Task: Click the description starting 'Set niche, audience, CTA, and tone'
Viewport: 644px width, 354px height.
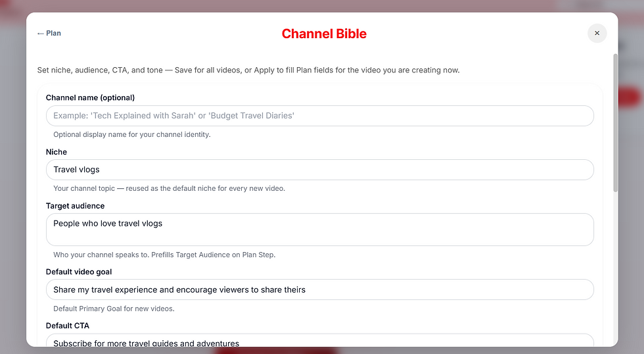Action: tap(248, 70)
